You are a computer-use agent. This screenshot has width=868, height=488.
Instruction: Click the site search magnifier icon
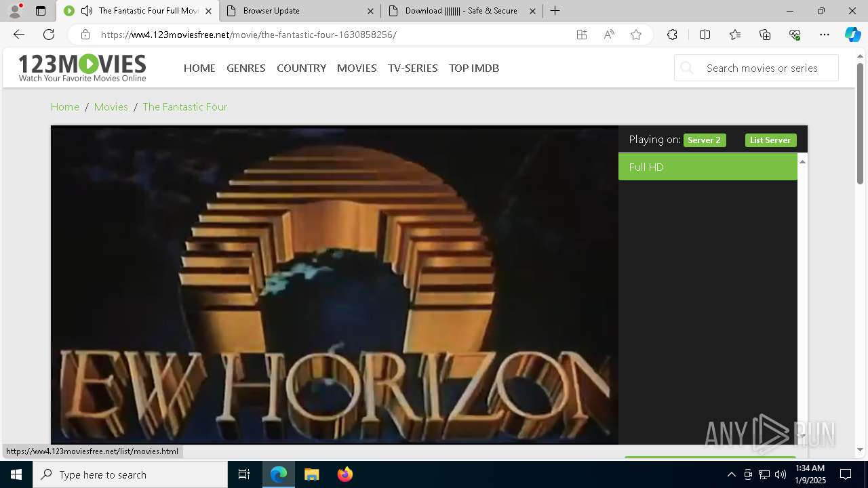pyautogui.click(x=687, y=68)
